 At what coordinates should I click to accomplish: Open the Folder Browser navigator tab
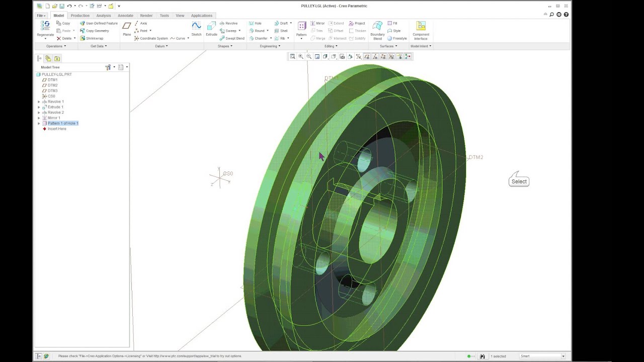[x=48, y=58]
